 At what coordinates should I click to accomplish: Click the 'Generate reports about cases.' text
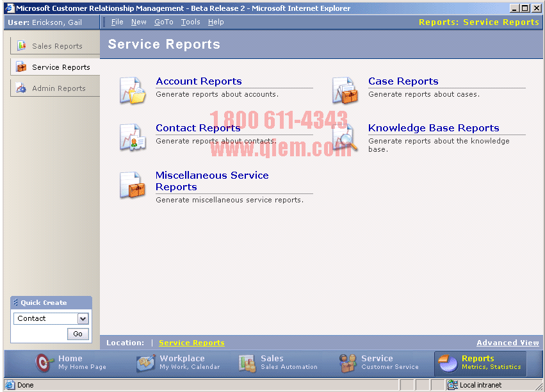[x=424, y=94]
